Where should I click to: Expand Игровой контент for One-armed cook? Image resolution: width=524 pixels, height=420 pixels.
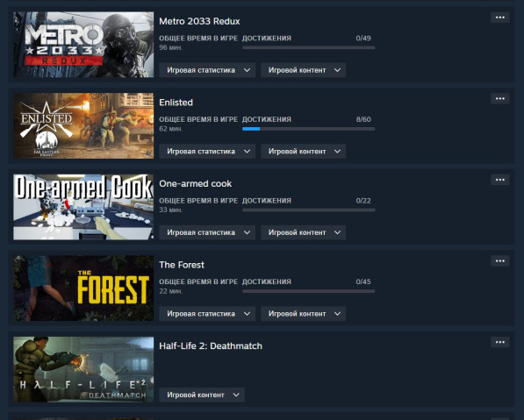[303, 232]
